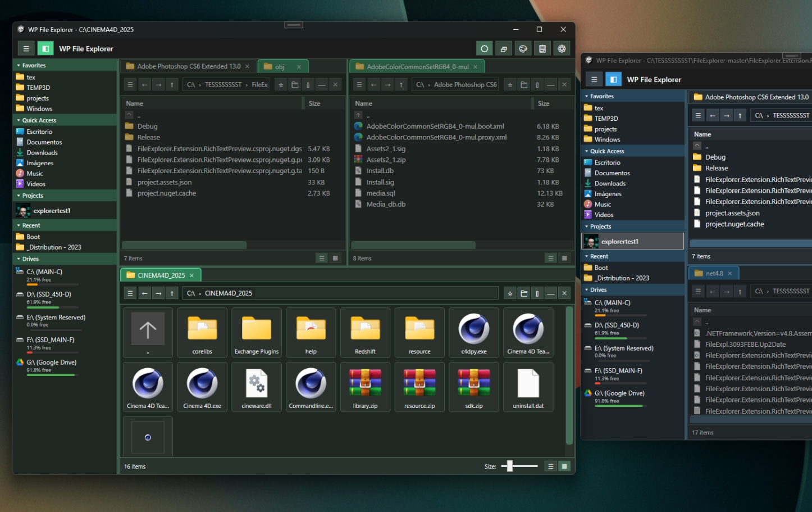Open the hamburger menu beside WP File Explorer

(26, 49)
